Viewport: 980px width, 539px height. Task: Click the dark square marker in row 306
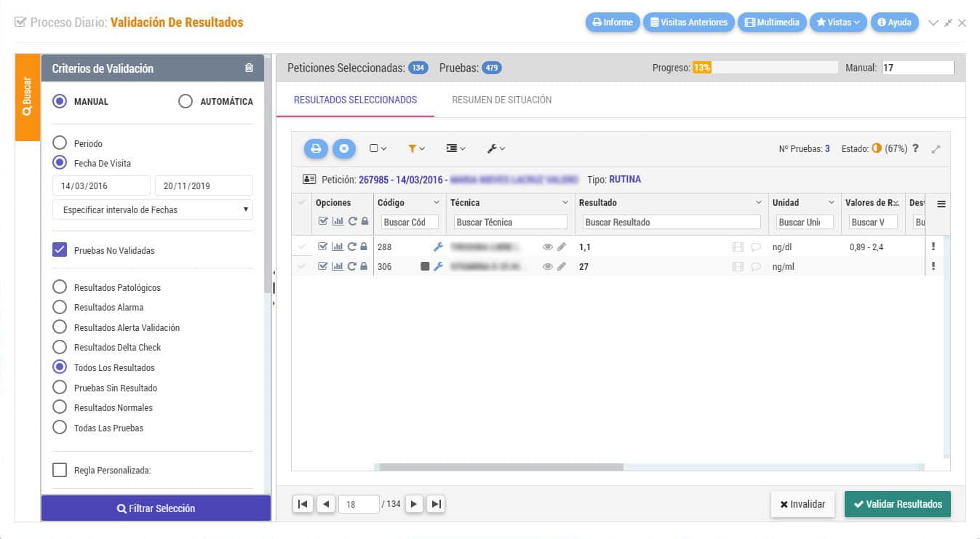click(x=425, y=267)
